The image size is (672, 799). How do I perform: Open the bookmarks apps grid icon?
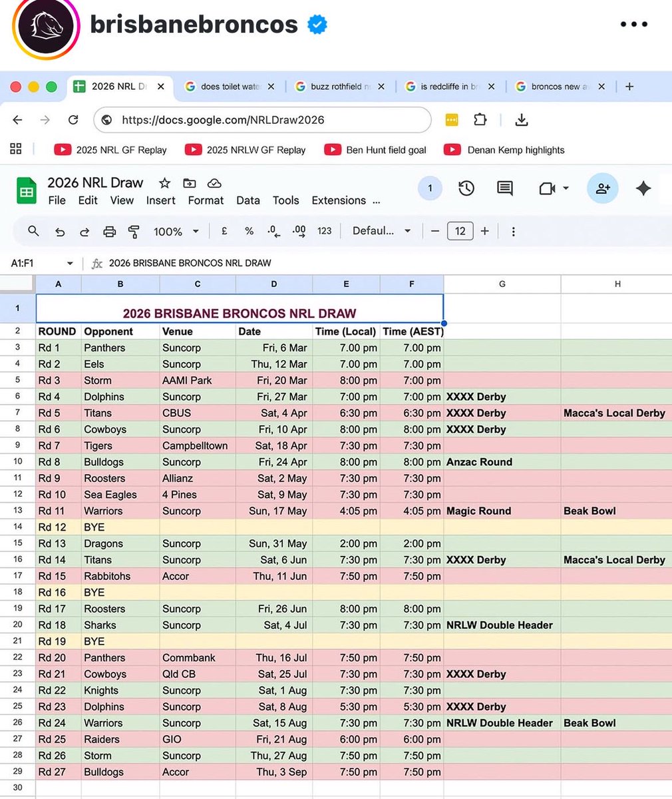[x=16, y=148]
